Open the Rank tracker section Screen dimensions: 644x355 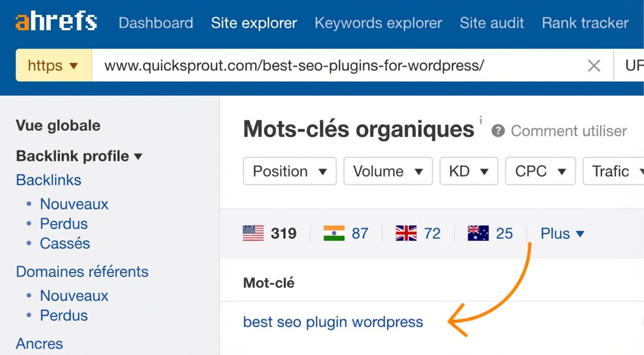click(x=584, y=23)
